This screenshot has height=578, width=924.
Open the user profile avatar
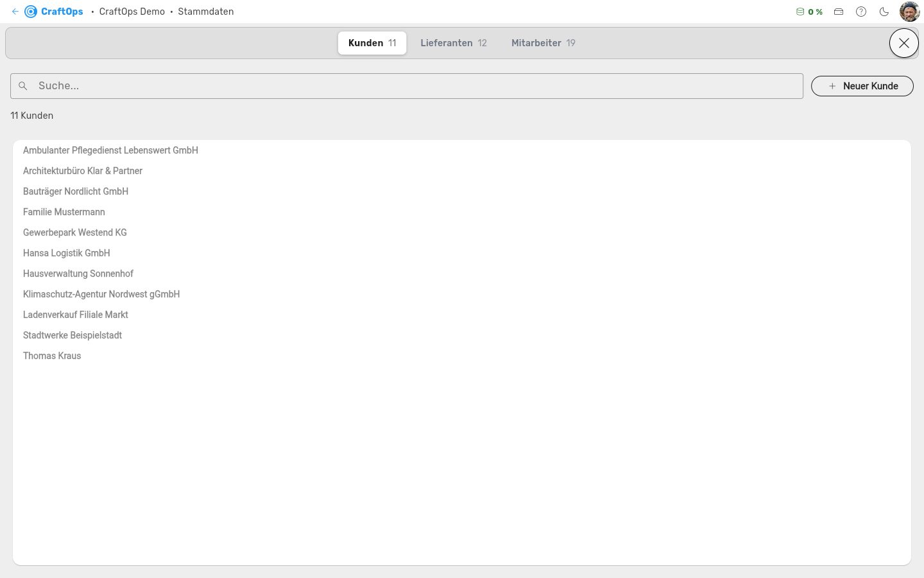(909, 12)
